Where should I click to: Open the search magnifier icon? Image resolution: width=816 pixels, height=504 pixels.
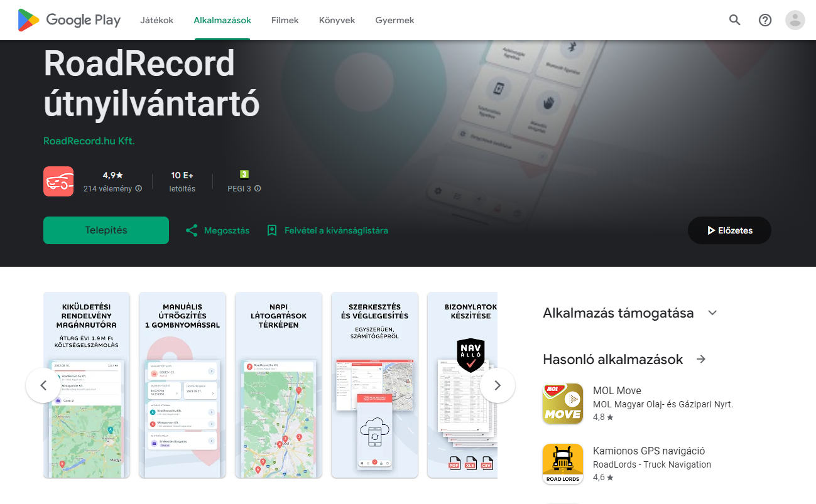(734, 20)
